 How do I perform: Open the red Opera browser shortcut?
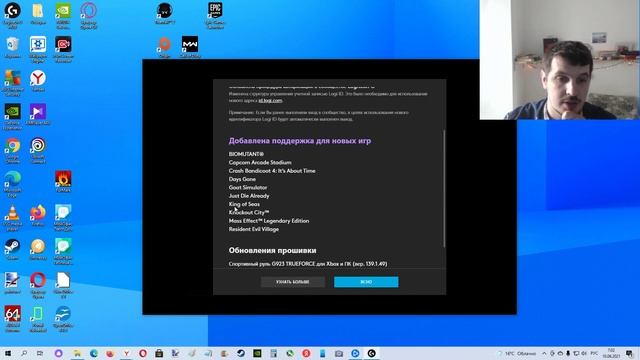point(38,285)
